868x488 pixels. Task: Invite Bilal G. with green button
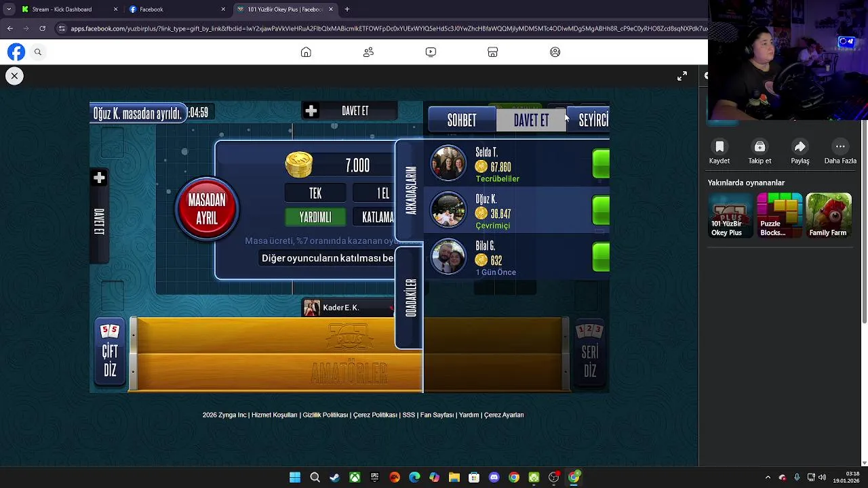(x=601, y=257)
